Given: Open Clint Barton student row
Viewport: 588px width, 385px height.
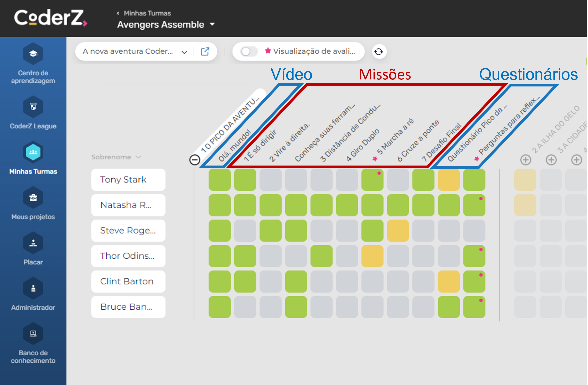Looking at the screenshot, I should point(128,282).
